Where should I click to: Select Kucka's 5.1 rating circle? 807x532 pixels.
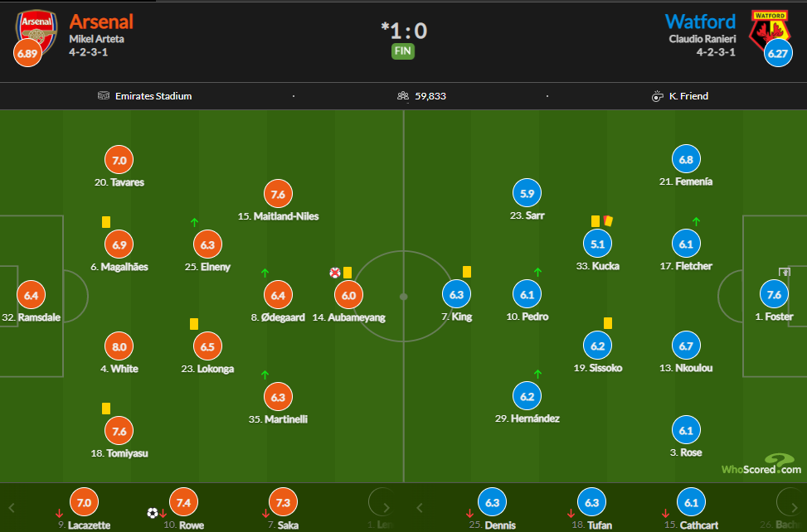(597, 244)
